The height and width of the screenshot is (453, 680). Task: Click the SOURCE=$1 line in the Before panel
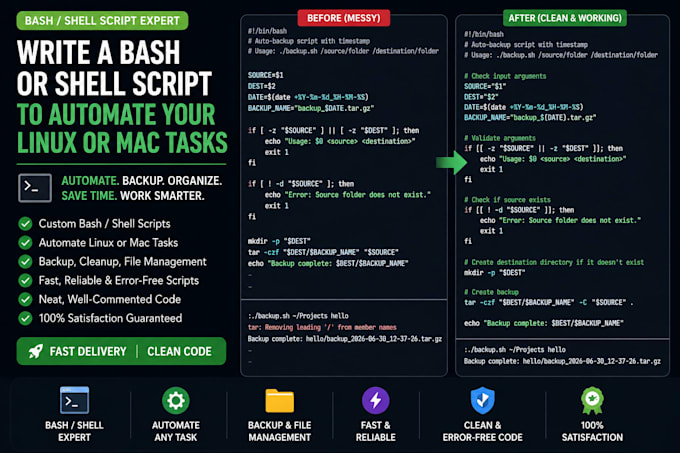pyautogui.click(x=265, y=75)
